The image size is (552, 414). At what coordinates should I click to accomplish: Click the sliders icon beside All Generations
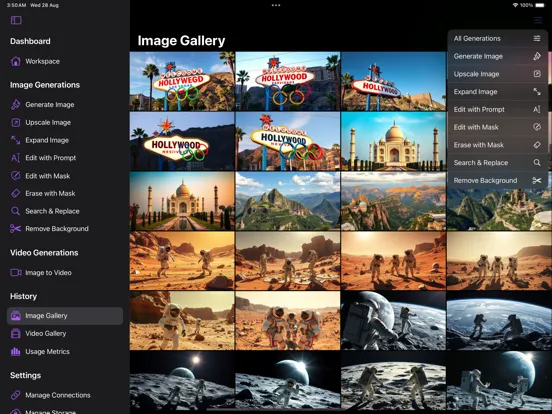coord(537,38)
